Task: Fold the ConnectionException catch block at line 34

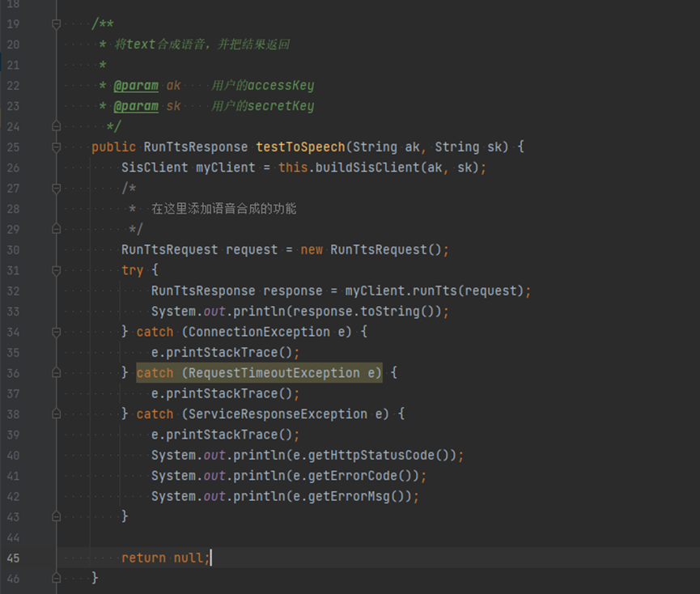Action: [57, 332]
